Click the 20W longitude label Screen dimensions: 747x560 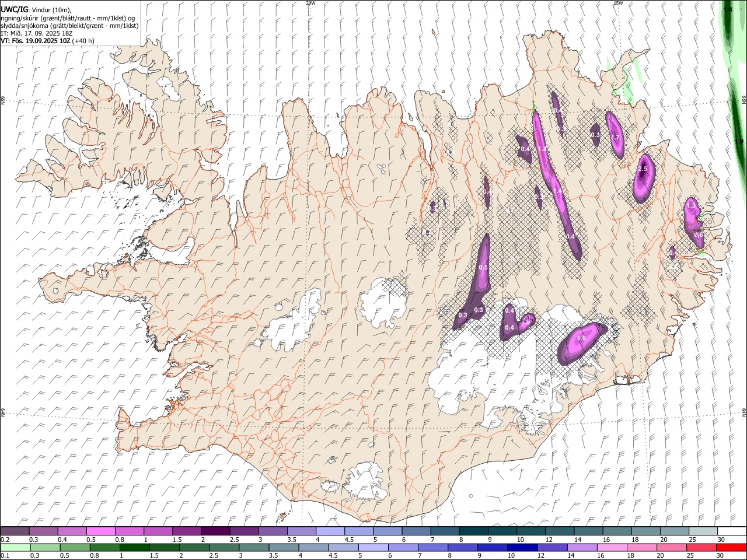(310, 3)
